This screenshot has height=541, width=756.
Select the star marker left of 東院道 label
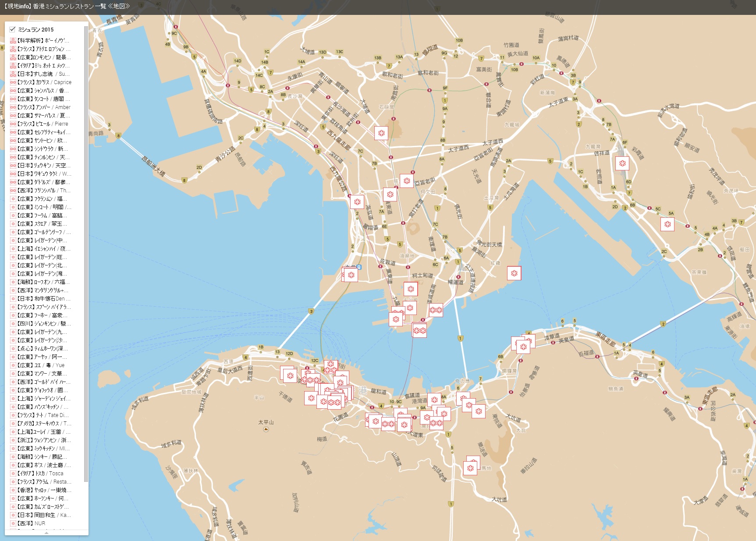[x=479, y=411]
